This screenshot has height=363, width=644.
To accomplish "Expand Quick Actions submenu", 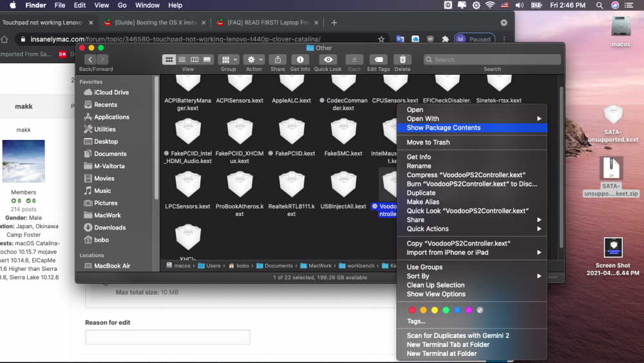I will (472, 229).
